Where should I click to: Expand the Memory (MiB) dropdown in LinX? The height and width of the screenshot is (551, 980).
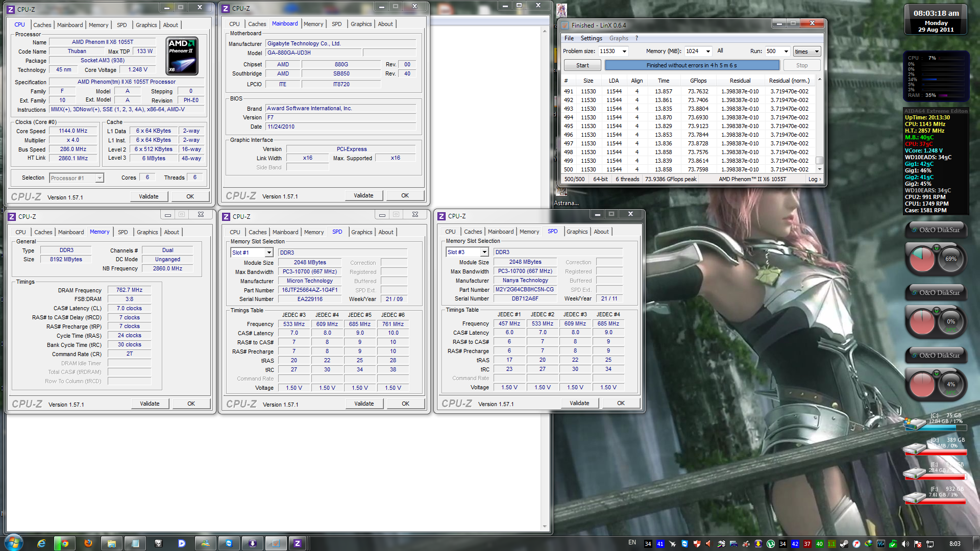708,51
